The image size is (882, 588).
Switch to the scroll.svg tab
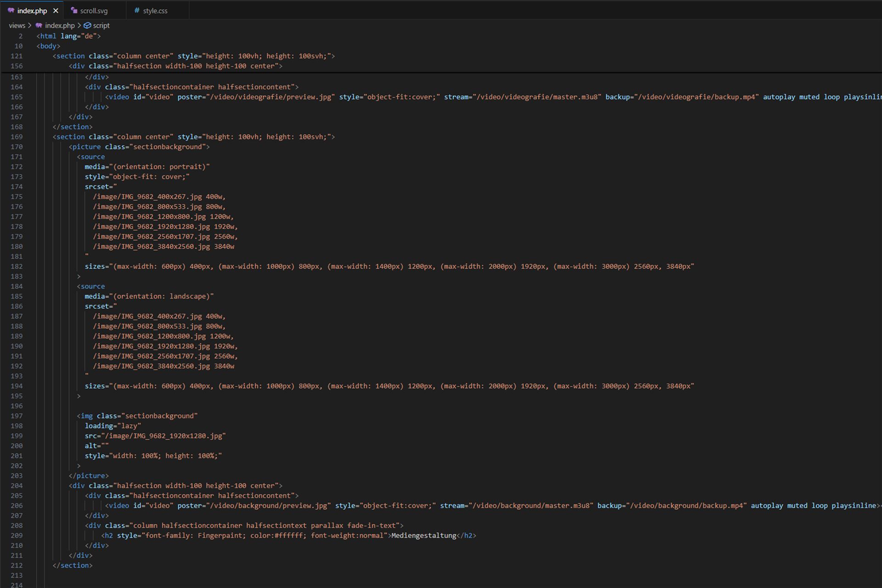point(93,11)
